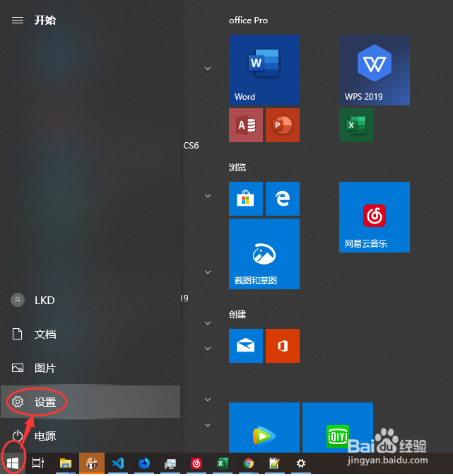Image resolution: width=453 pixels, height=476 pixels.
Task: Open Firefox from the taskbar
Action: coord(144,463)
